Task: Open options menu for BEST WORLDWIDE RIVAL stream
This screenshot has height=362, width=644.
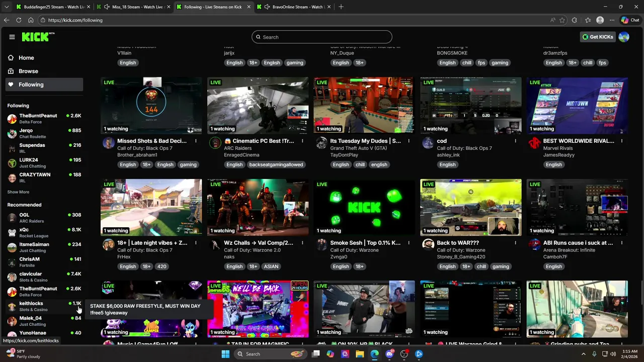Action: [x=622, y=141]
